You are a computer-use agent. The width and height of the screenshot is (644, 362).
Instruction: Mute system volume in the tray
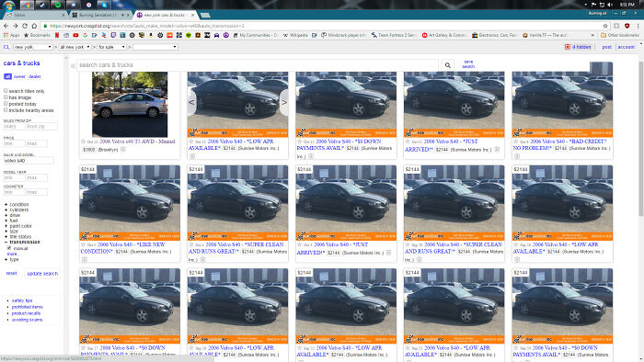[x=610, y=5]
